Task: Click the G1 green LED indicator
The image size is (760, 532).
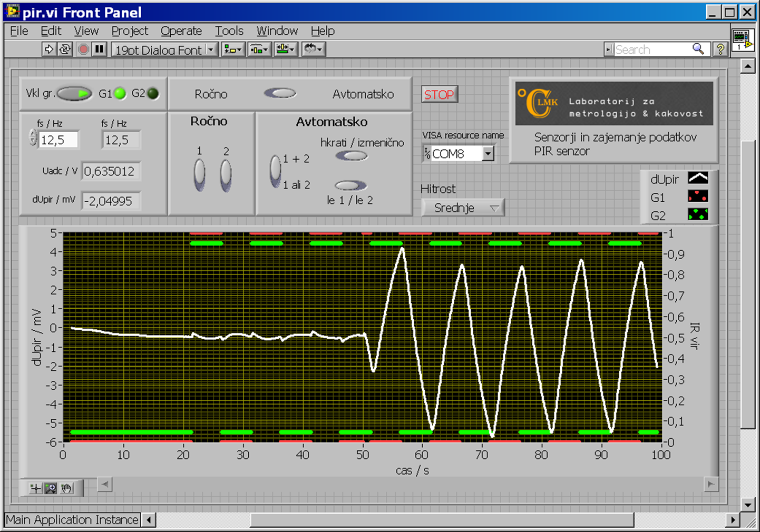Action: (120, 94)
